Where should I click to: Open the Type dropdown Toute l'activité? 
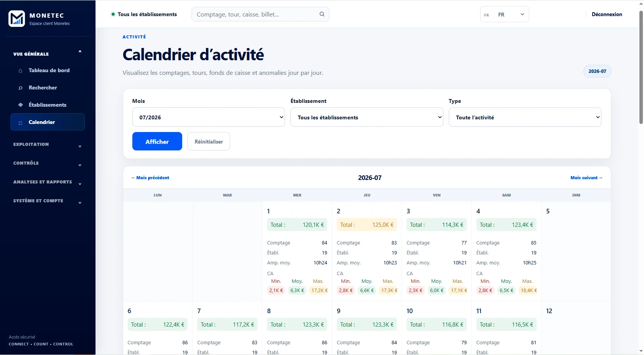pos(525,117)
